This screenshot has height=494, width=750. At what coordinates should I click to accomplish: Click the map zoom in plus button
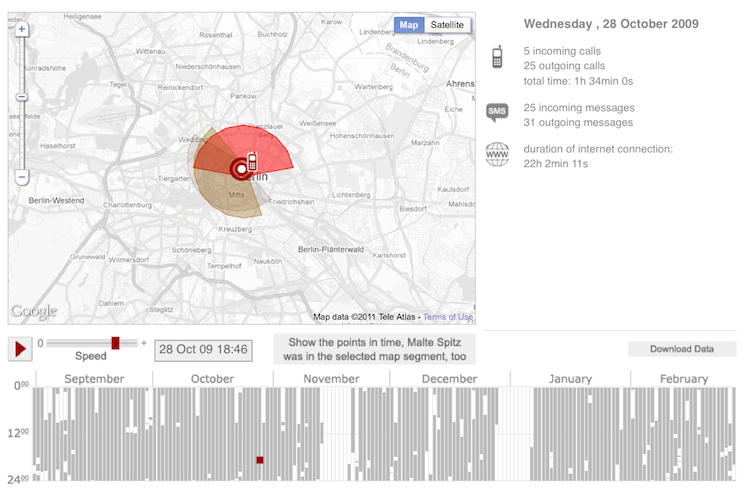coord(22,30)
